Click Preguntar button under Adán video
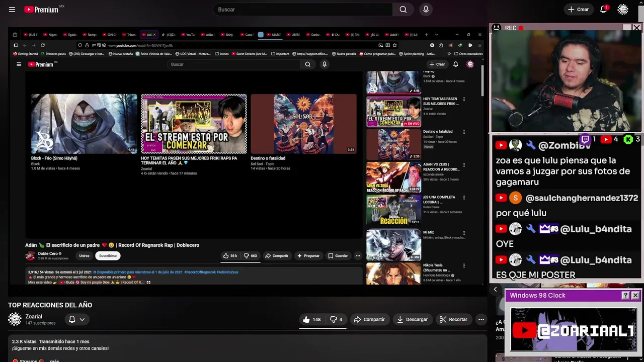 [308, 256]
